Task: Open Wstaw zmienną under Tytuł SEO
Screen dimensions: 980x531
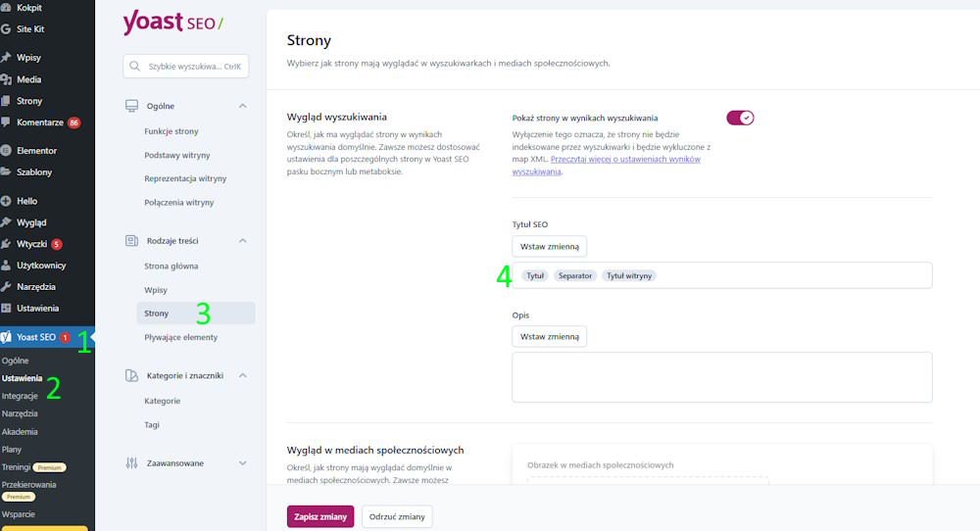Action: (550, 246)
